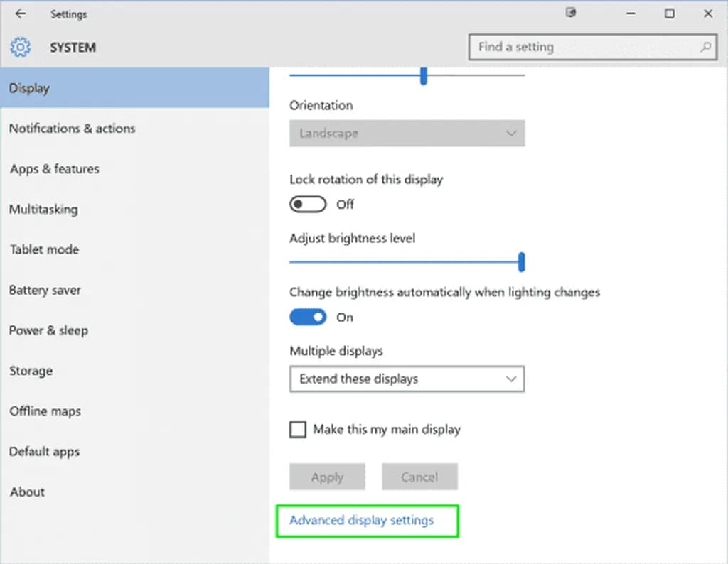Click the System gear icon
This screenshot has height=564, width=728.
21,48
